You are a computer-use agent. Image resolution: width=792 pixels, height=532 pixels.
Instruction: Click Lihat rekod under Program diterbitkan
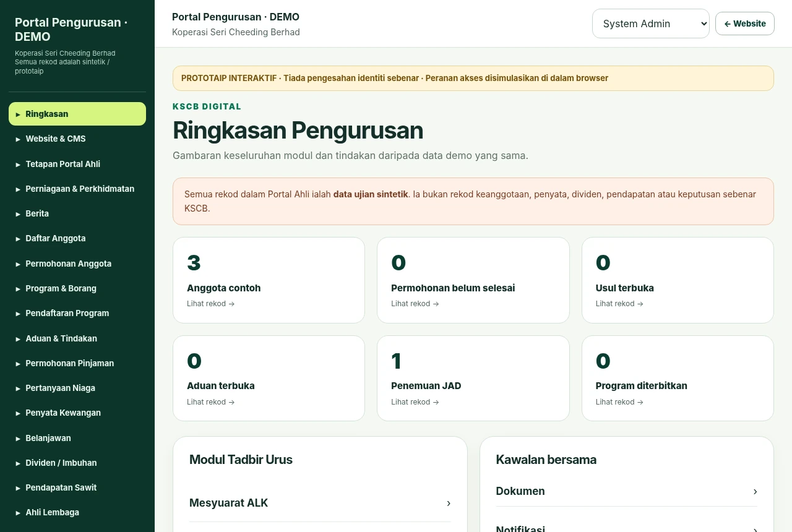click(x=619, y=402)
